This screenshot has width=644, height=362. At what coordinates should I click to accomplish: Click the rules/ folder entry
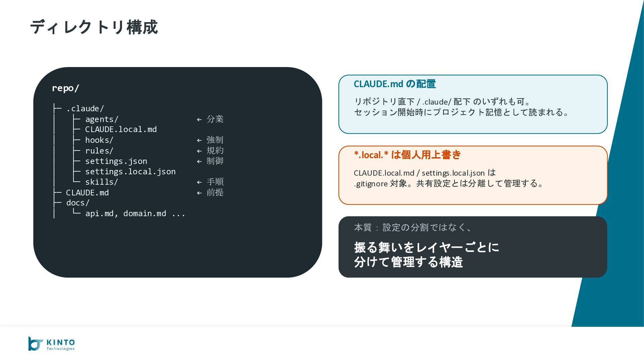[x=99, y=151]
